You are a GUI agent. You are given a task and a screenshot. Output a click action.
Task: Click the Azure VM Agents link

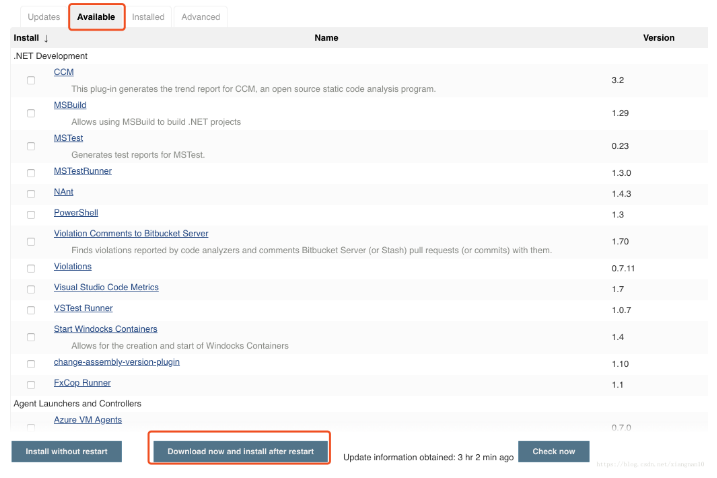click(x=88, y=419)
